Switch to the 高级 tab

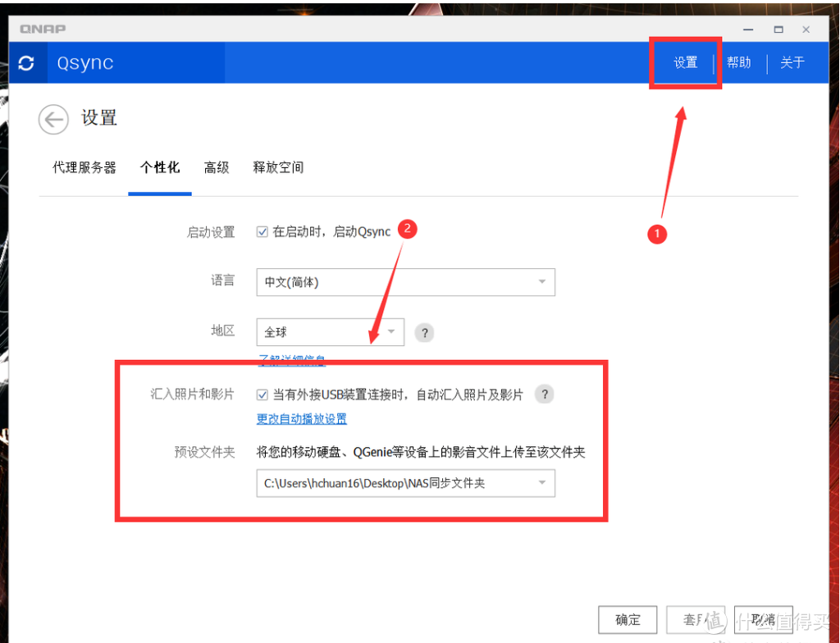coord(216,167)
